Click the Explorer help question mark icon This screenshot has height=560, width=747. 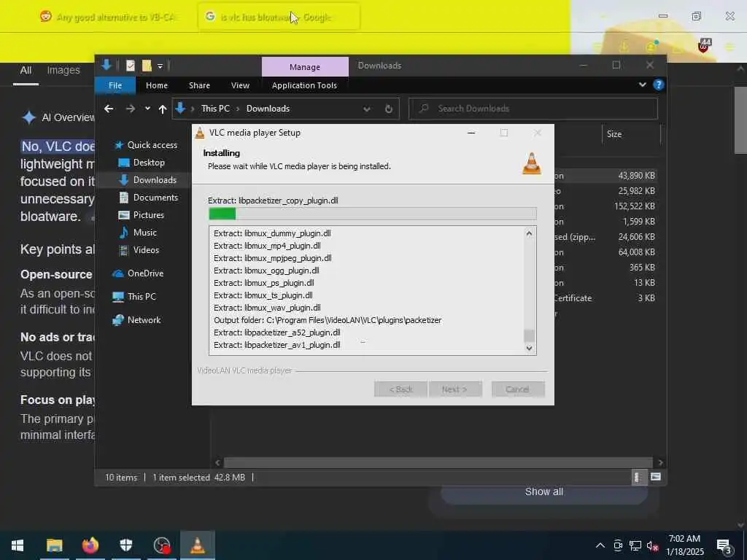click(659, 85)
